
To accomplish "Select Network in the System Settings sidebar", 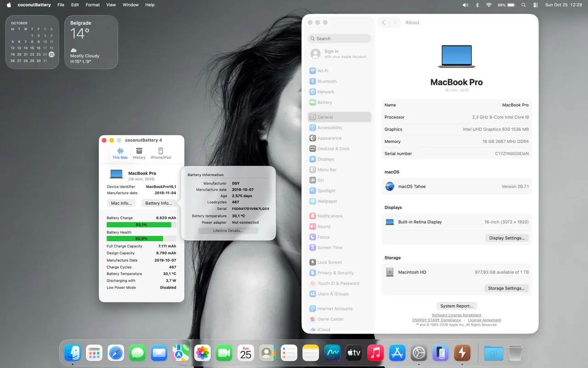I will click(x=339, y=92).
